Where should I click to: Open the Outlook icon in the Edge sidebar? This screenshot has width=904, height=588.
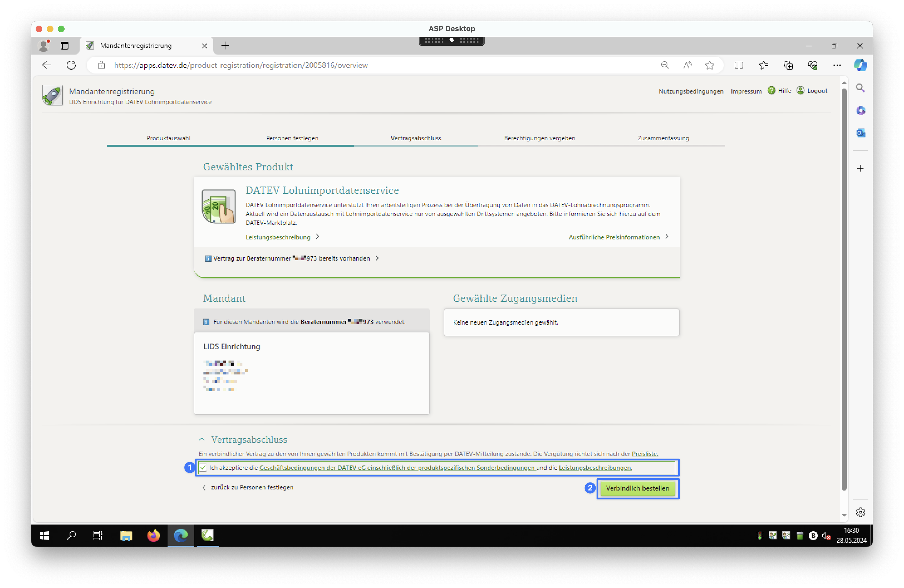(x=860, y=133)
